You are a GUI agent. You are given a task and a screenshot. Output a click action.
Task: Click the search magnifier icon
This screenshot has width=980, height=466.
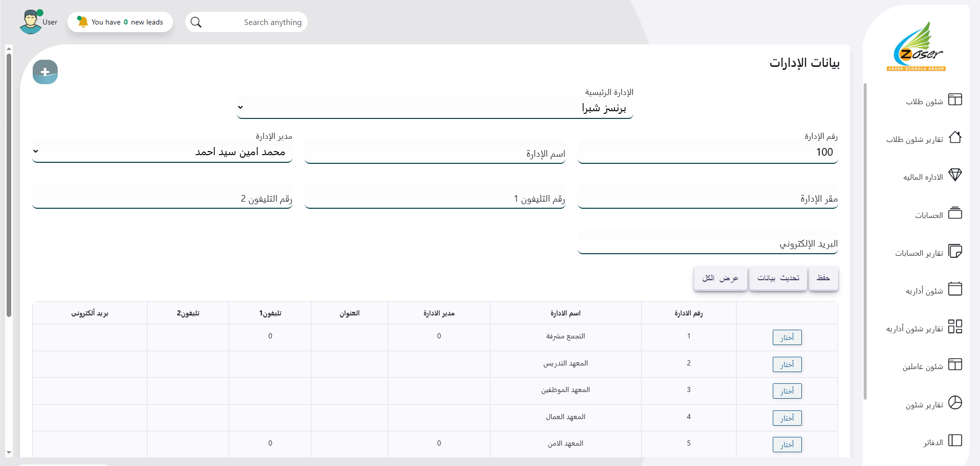(x=196, y=22)
